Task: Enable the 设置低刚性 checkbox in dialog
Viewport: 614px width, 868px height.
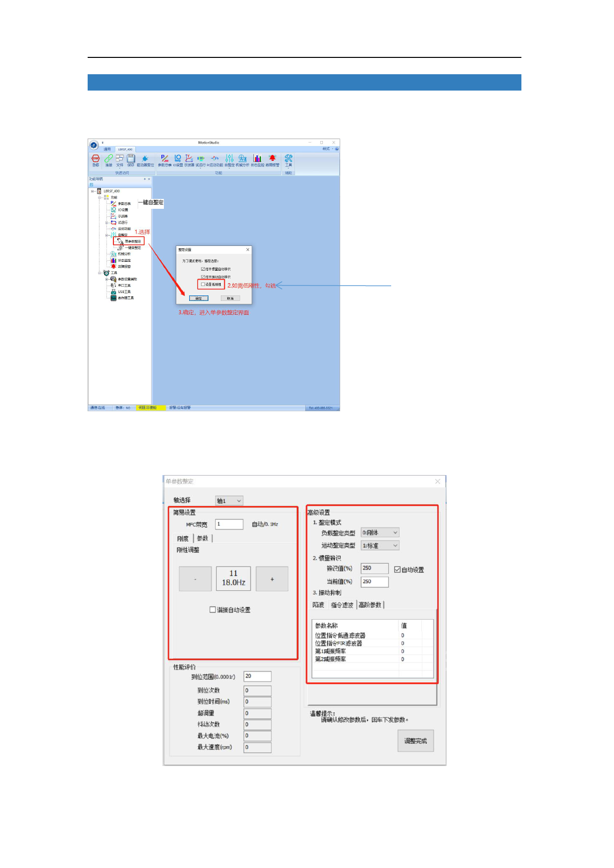Action: click(203, 285)
